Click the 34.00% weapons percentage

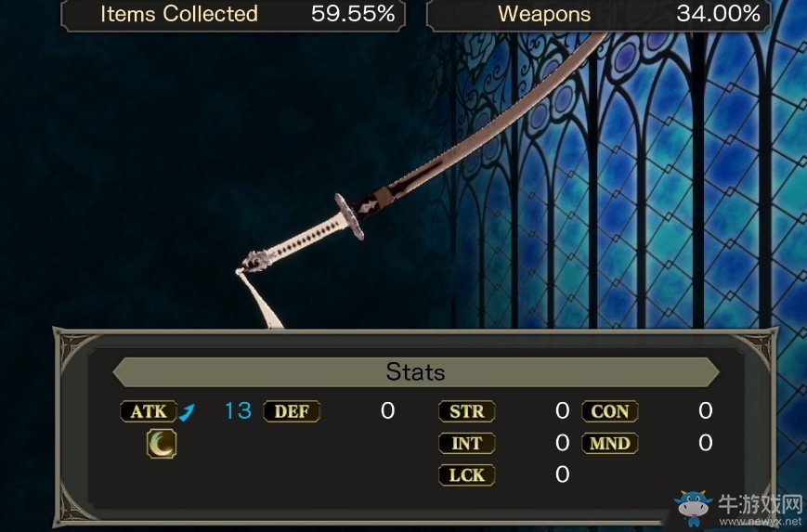click(718, 14)
